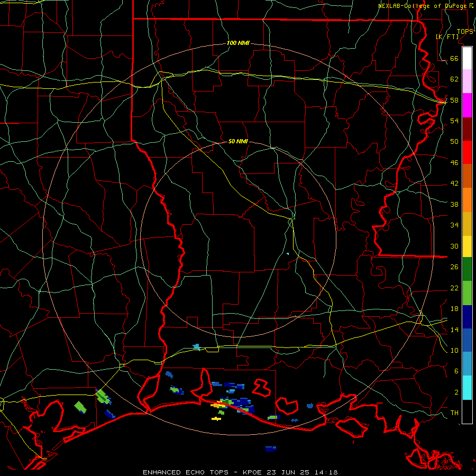This screenshot has height=476, width=476.
Task: Click the legend value "6"
Action: (x=456, y=371)
